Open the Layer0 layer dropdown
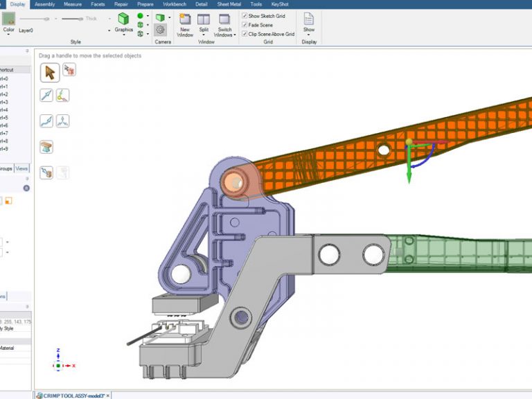This screenshot has width=532, height=399. (109, 30)
